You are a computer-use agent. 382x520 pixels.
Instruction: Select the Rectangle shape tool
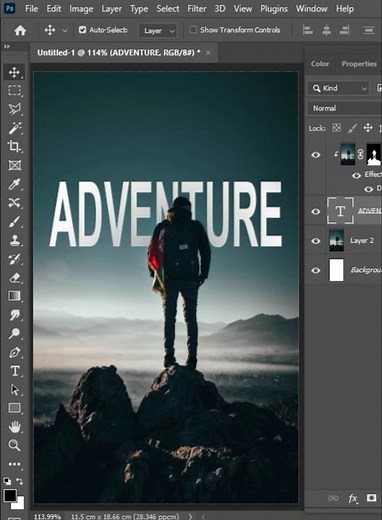coord(14,408)
